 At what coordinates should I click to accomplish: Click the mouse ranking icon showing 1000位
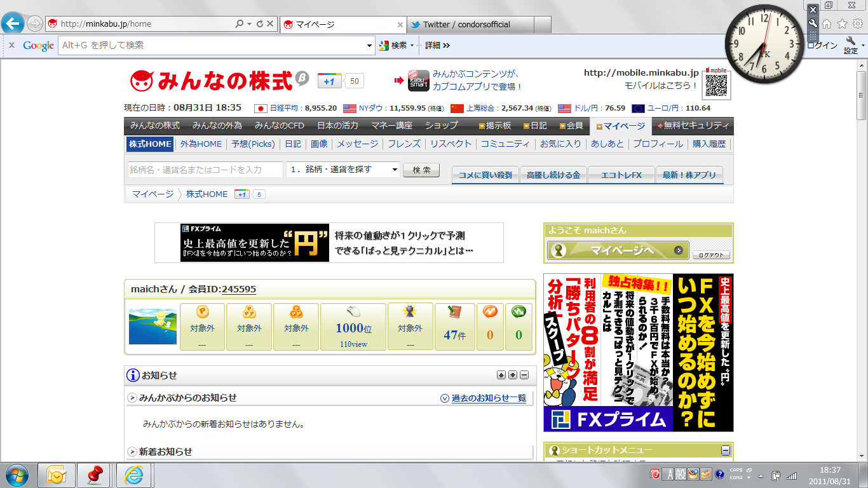(353, 312)
